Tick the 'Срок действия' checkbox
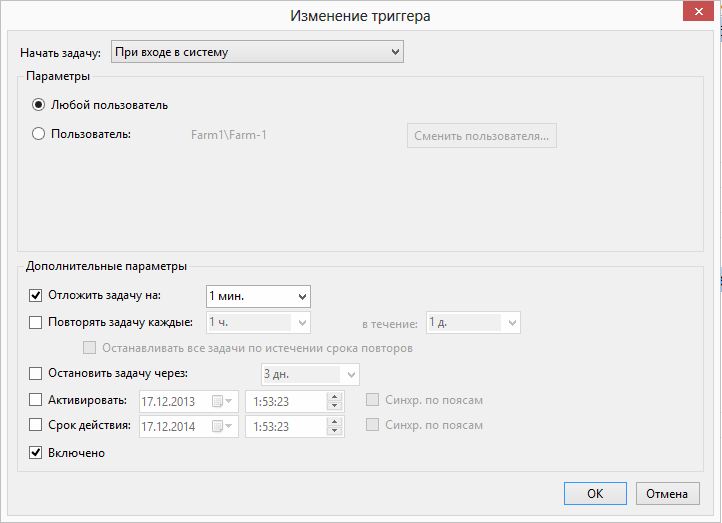The height and width of the screenshot is (523, 722). pos(35,424)
